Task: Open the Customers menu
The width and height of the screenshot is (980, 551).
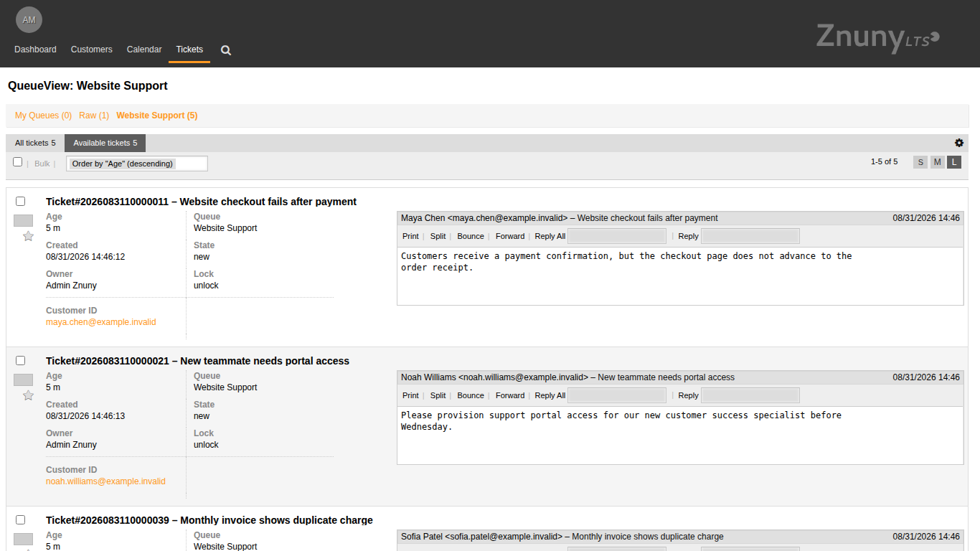Action: click(x=92, y=50)
